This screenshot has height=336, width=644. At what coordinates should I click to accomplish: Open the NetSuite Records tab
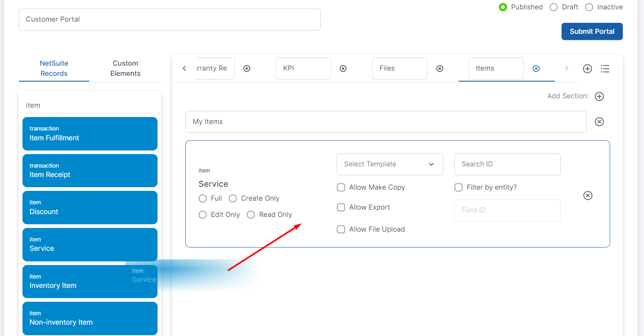tap(54, 69)
